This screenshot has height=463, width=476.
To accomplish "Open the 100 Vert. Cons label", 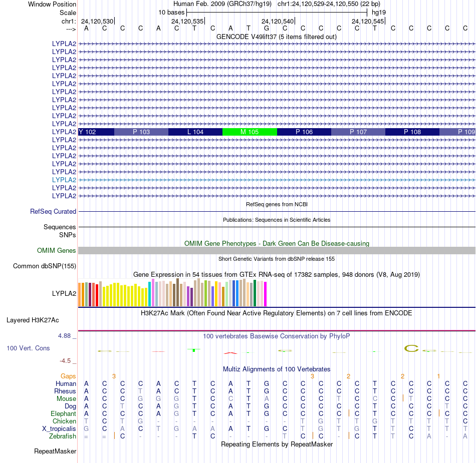I will point(28,348).
